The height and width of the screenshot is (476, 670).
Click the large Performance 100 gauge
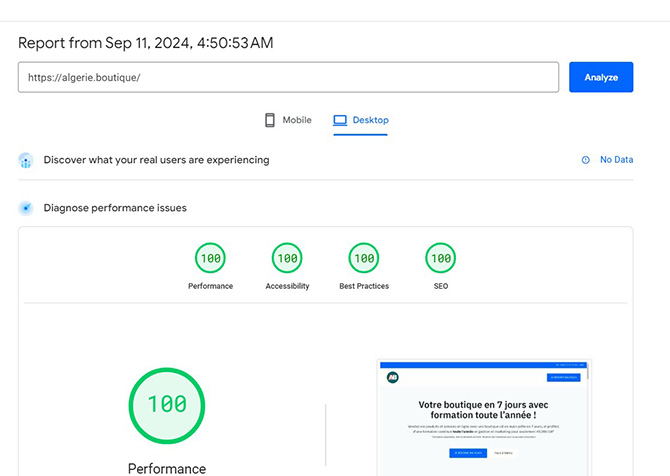[x=167, y=405]
